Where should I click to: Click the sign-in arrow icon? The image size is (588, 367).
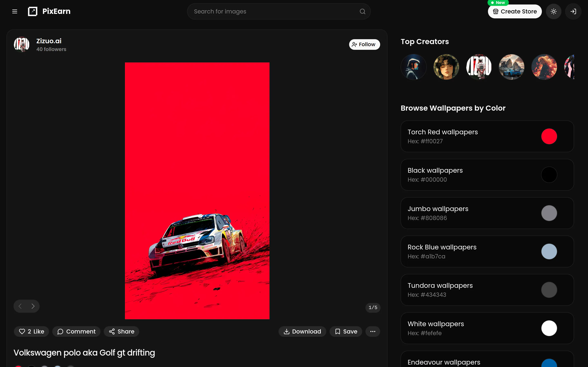(x=573, y=11)
